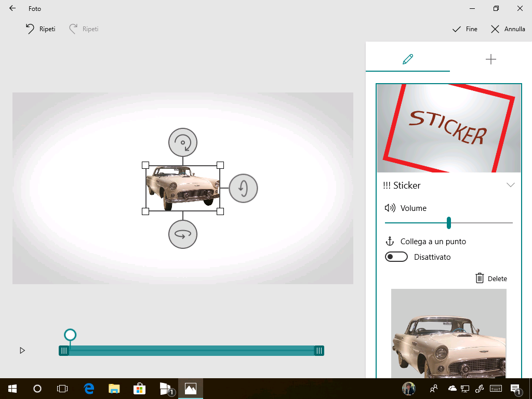Click the middle of the teal timeline bar
532x399 pixels.
point(191,351)
